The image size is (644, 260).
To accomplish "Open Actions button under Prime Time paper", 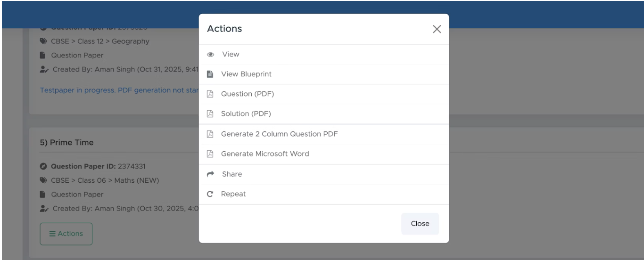I will 66,234.
